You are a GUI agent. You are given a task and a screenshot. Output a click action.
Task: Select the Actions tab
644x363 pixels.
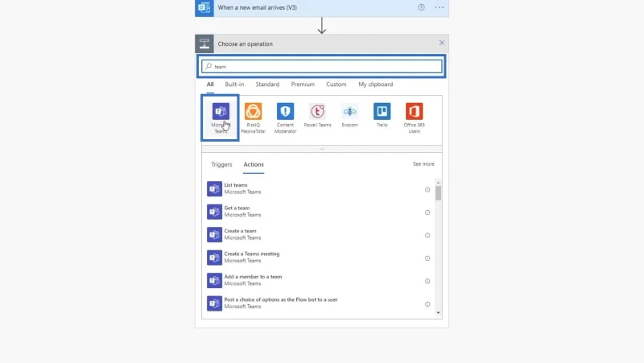pos(254,164)
